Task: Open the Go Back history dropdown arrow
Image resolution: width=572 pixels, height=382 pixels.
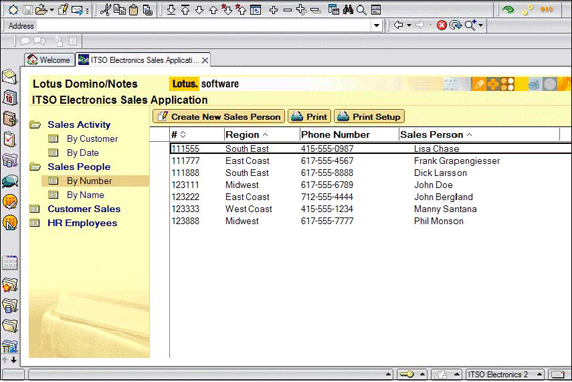Action: pyautogui.click(x=409, y=25)
